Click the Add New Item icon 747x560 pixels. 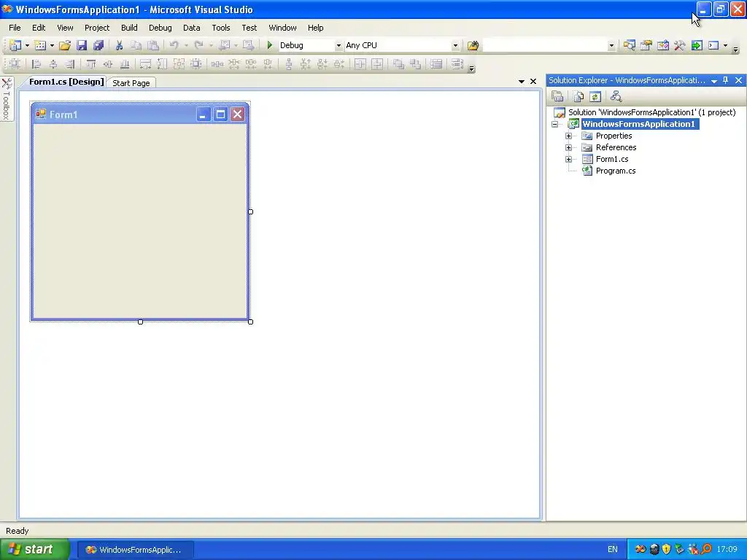tap(41, 45)
